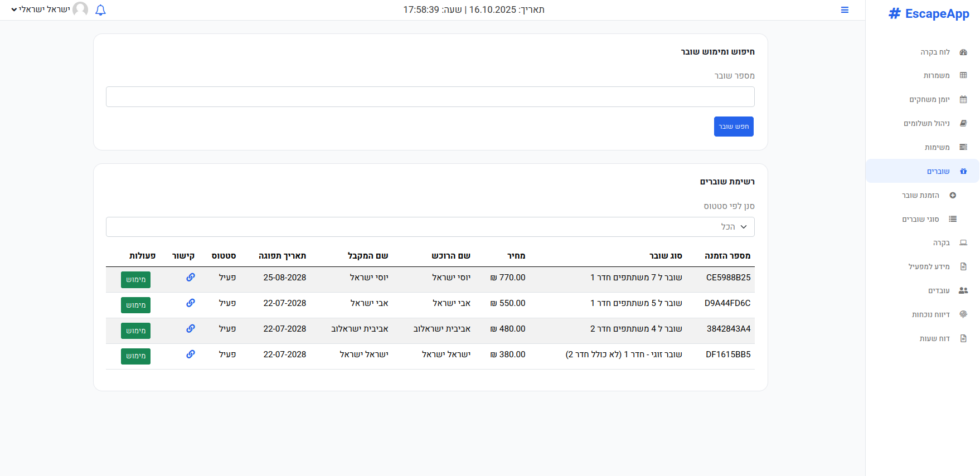Viewport: 980px width, 476px height.
Task: Click the EscapeApp logo
Action: pos(929,14)
